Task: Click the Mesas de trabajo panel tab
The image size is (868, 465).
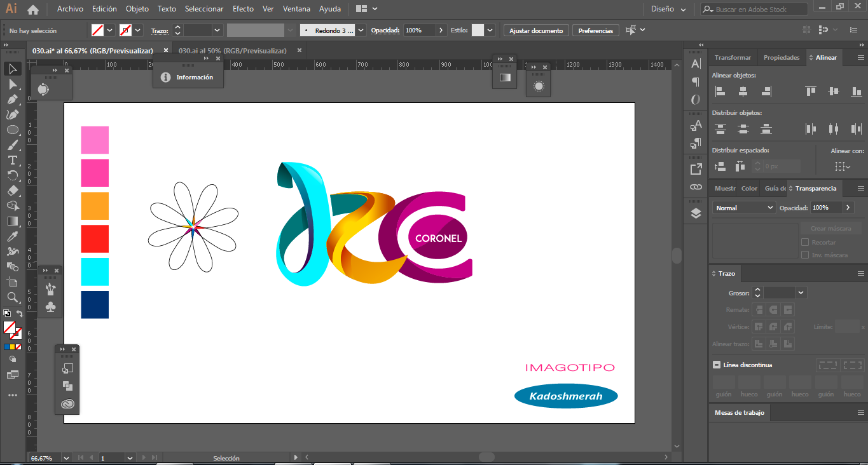Action: pyautogui.click(x=740, y=412)
